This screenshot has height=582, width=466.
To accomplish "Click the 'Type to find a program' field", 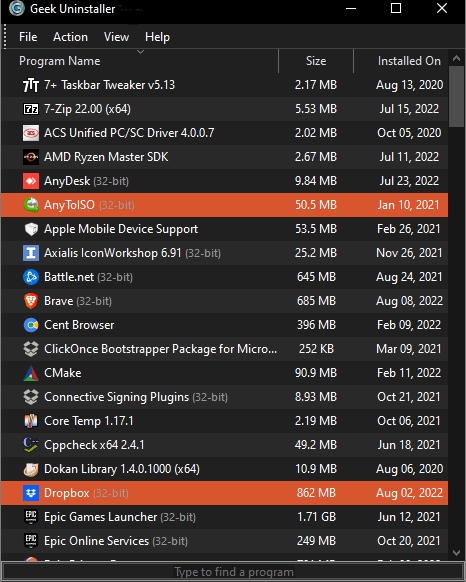I will pos(233,572).
